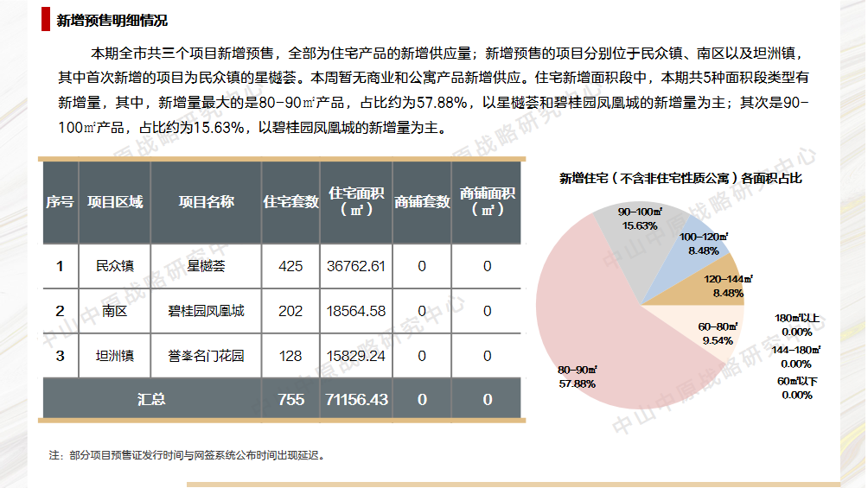Click the 项目区域 column header

click(115, 202)
